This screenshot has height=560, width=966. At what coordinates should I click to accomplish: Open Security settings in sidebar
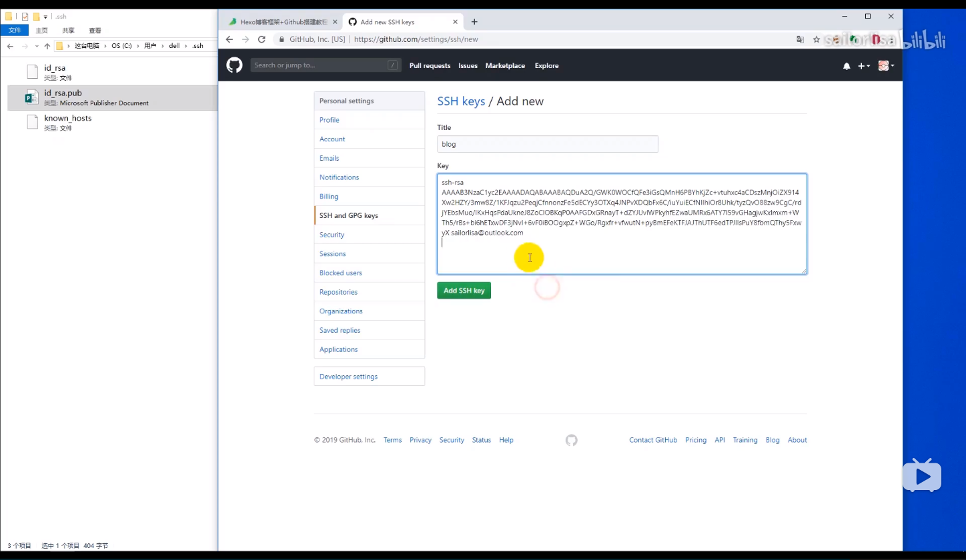370,235
